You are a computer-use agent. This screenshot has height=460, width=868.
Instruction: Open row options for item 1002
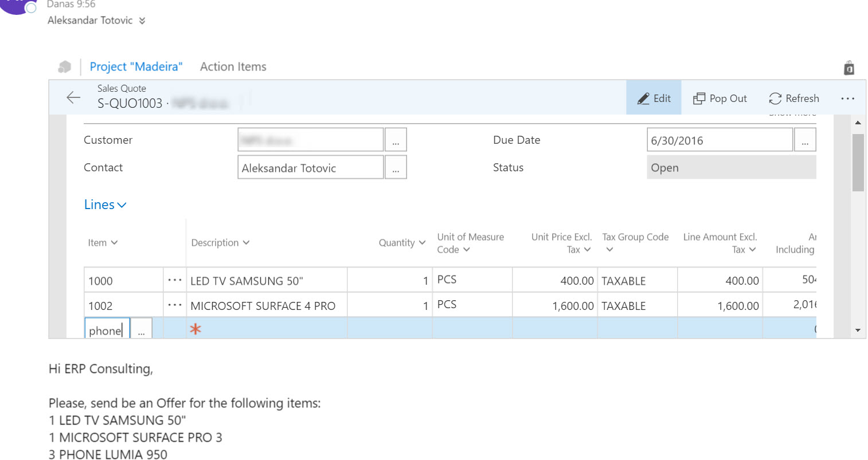(x=174, y=305)
